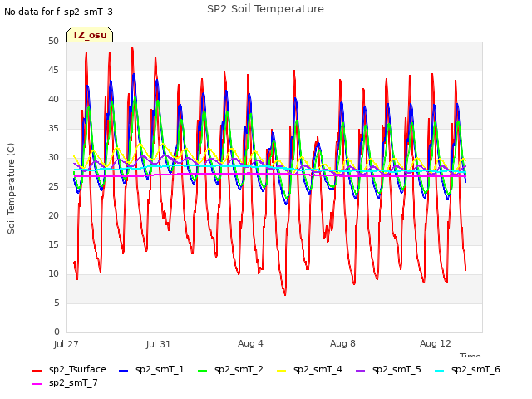Image resolution: width=532 pixels, height=399 pixels.
Task: Click the SP2 Soil Temperature chart title
Action: (x=265, y=9)
